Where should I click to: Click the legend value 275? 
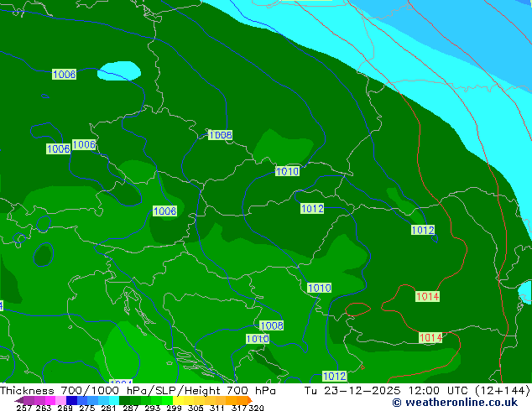coord(87,408)
